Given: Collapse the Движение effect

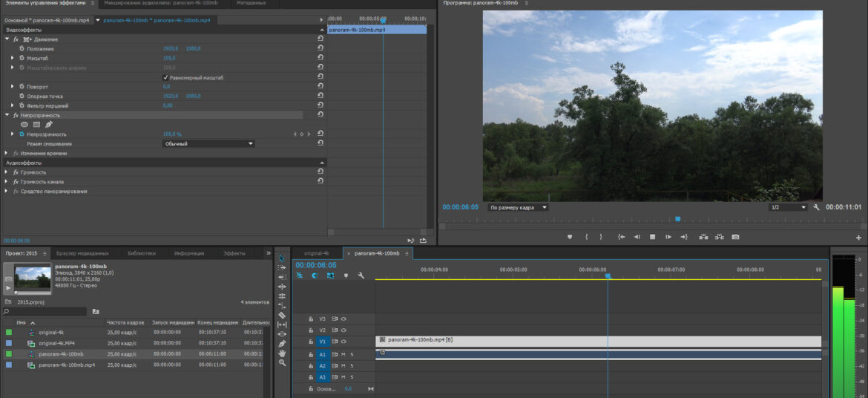Looking at the screenshot, I should click(x=7, y=39).
